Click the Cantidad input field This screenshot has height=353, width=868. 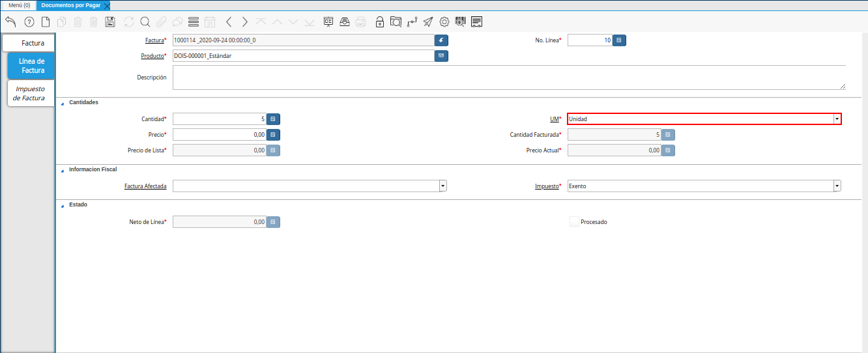(x=220, y=119)
